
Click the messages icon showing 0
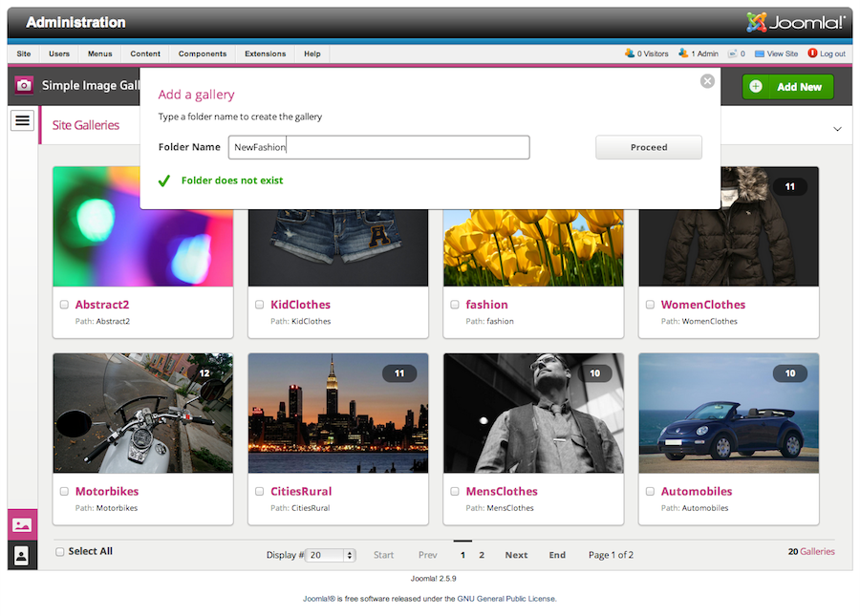[732, 53]
